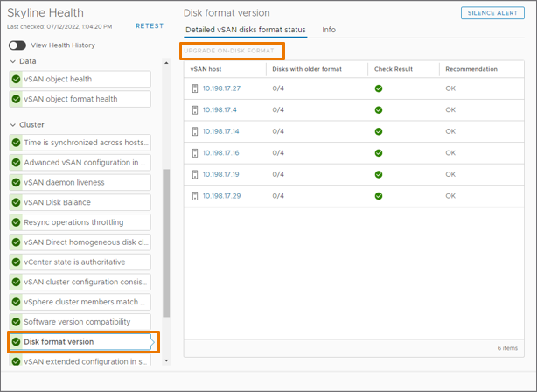Click green check result icon for 10.198.17.29
This screenshot has height=392, width=537.
379,196
